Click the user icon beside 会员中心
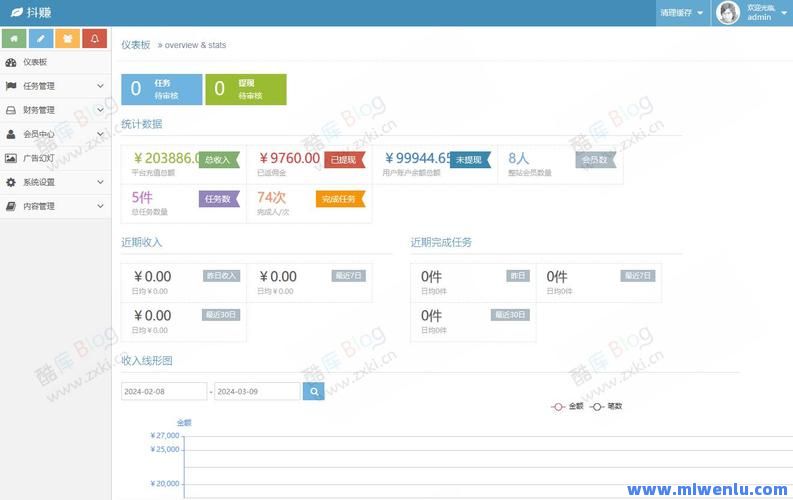 (x=11, y=134)
